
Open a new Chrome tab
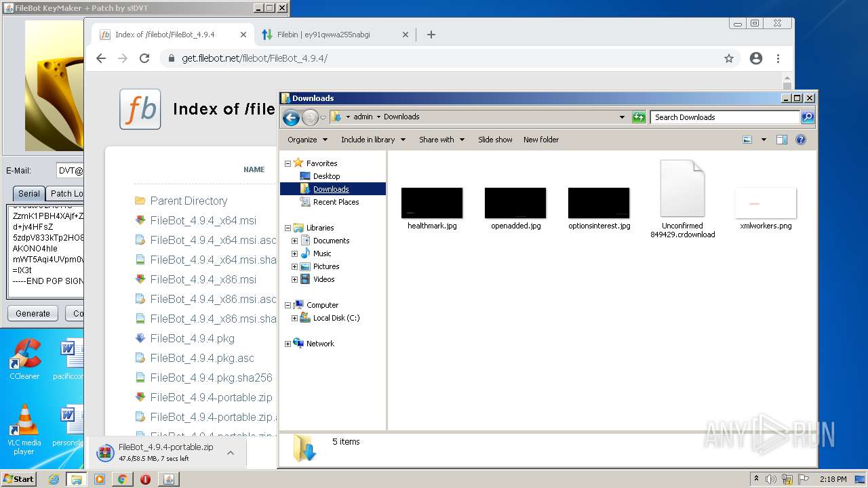431,35
